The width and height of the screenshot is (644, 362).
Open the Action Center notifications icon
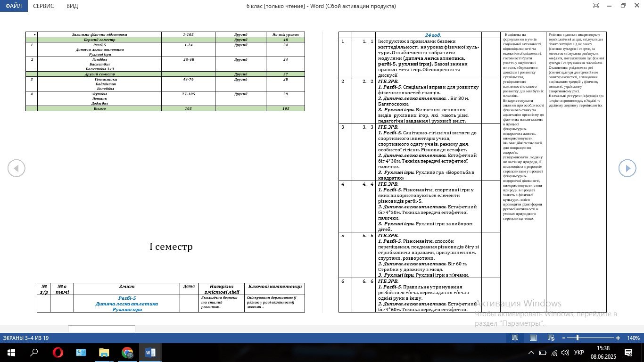tap(628, 353)
